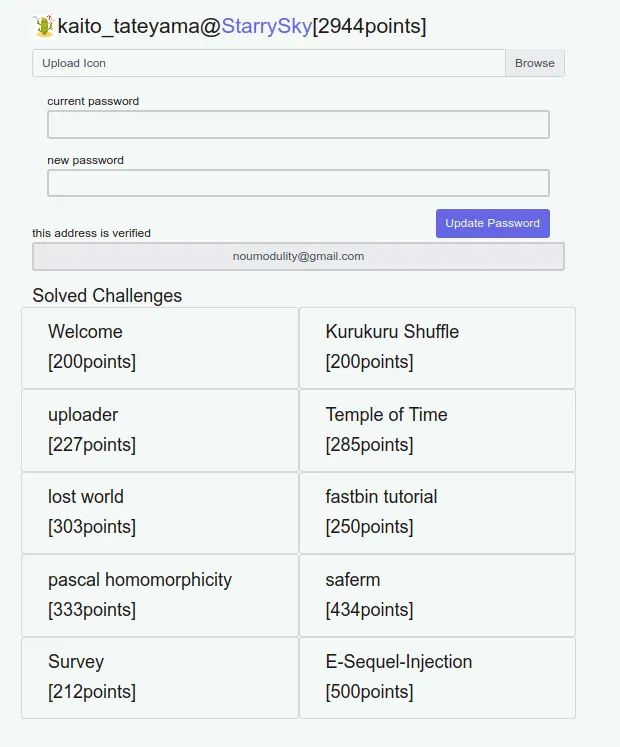Open the Survey challenge card
Viewport: 620px width, 747px height.
(x=160, y=677)
